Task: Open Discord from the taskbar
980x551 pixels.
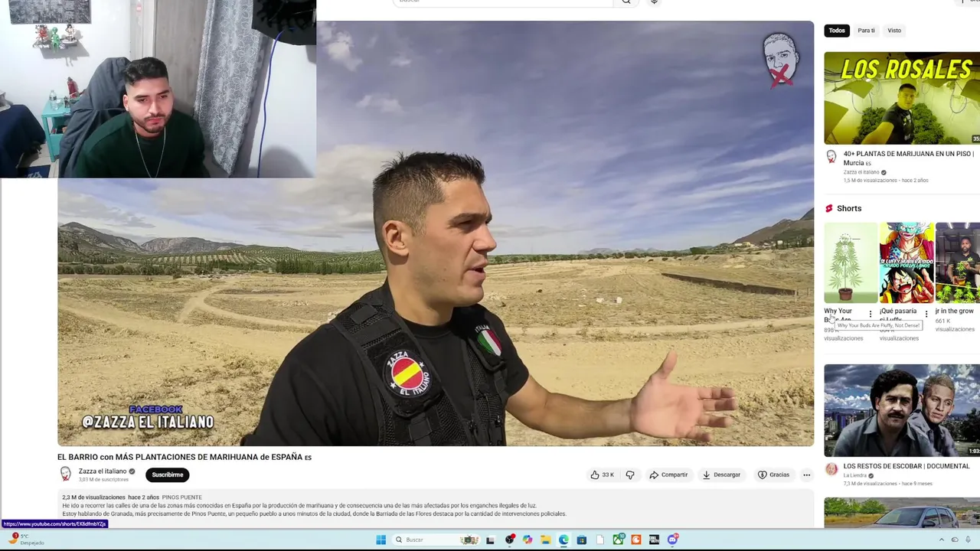Action: coord(673,540)
